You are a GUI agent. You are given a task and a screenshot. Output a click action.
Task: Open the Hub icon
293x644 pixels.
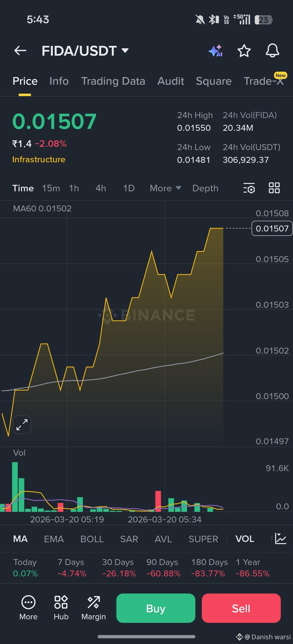coord(61,608)
